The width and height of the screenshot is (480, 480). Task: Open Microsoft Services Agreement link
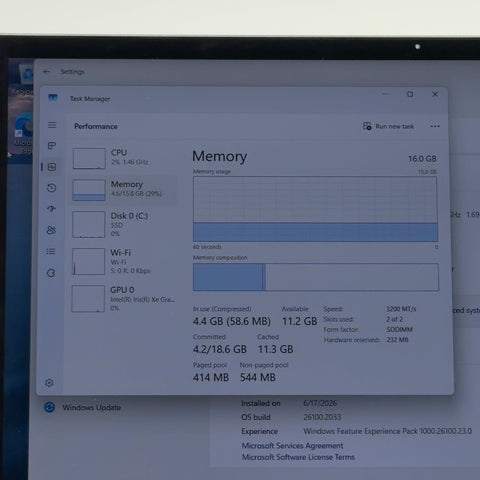click(x=292, y=446)
